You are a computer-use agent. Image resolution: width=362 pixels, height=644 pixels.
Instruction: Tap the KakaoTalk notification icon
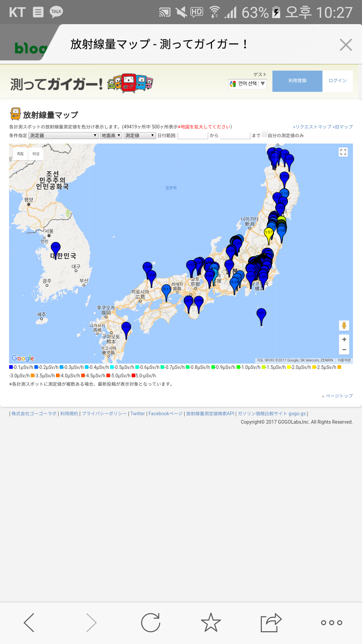pyautogui.click(x=56, y=12)
